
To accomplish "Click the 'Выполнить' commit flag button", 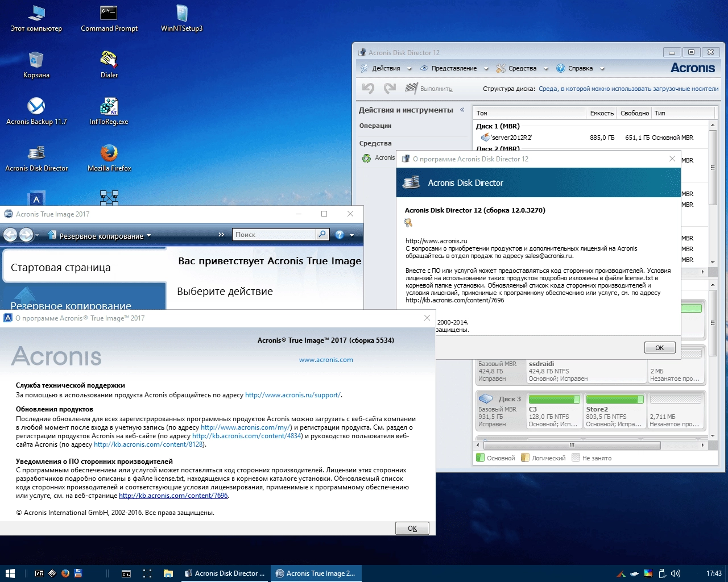I will [429, 89].
